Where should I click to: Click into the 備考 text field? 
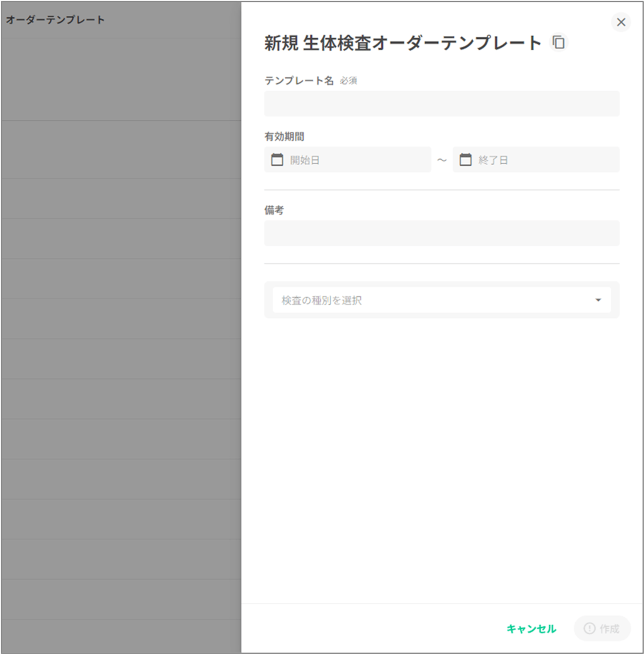point(441,233)
